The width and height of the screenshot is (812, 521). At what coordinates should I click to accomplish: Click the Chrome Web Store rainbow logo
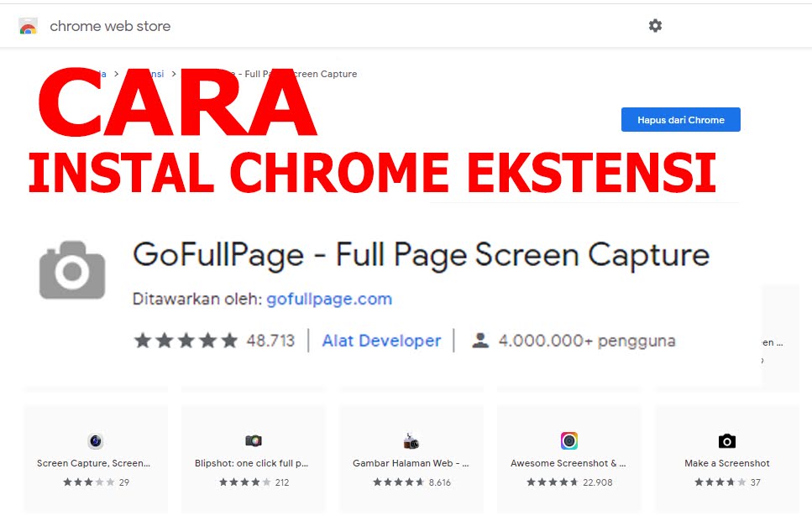(28, 26)
